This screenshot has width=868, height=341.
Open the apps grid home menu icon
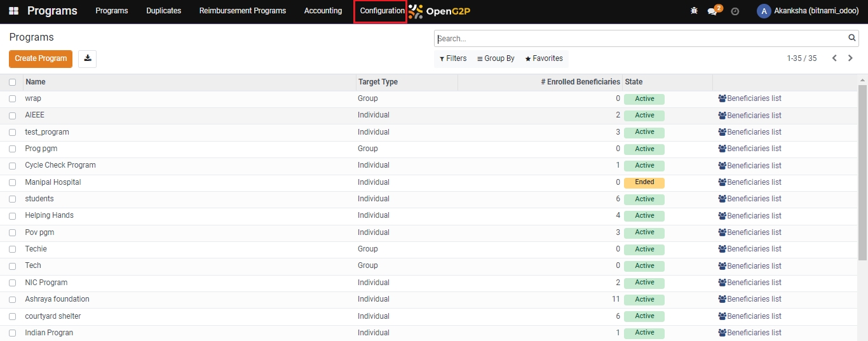pyautogui.click(x=13, y=11)
